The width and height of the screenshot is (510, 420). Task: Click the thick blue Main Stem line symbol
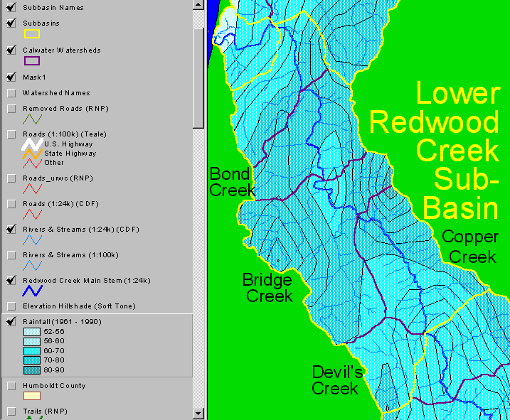pos(32,291)
